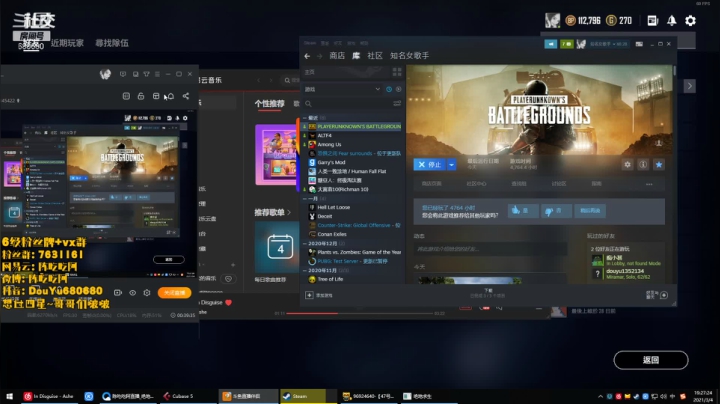
Task: Click the 返回 button in PUBG lobby
Action: pyautogui.click(x=651, y=360)
